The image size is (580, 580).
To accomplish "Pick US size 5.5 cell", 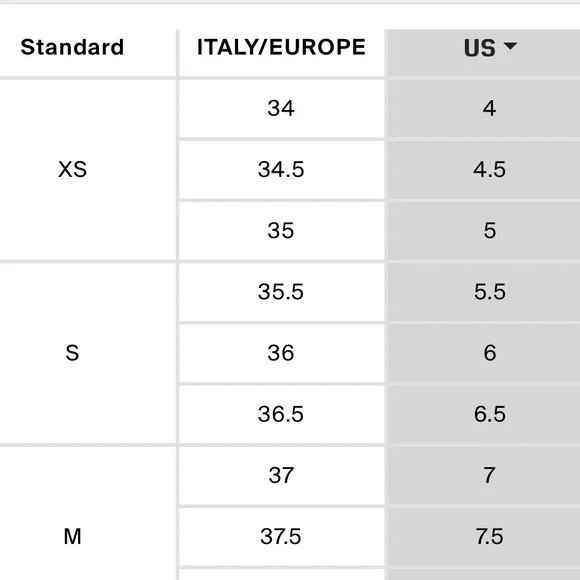I will click(x=483, y=292).
